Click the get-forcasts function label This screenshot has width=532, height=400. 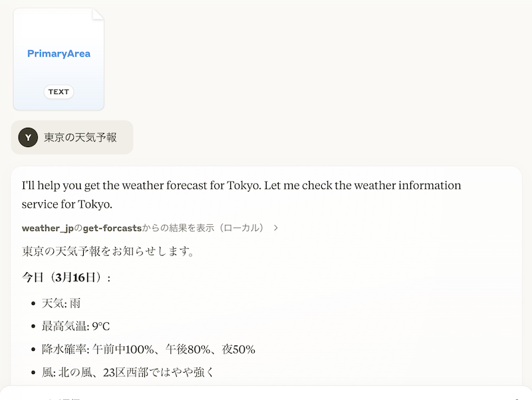(x=112, y=228)
